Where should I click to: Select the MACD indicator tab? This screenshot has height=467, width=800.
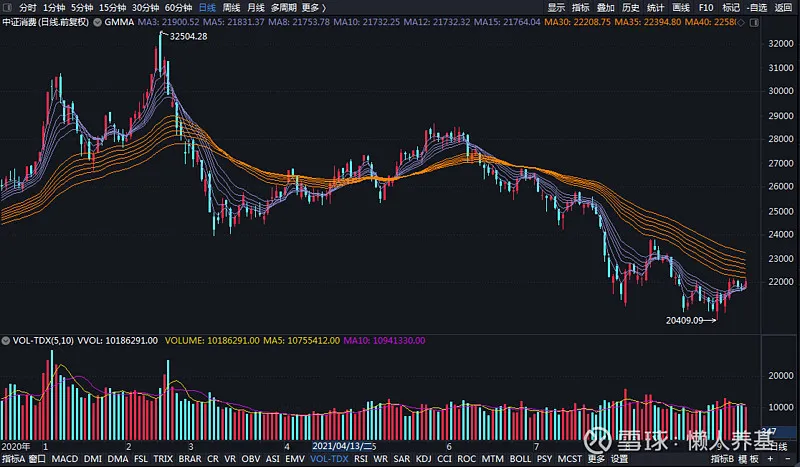65,460
